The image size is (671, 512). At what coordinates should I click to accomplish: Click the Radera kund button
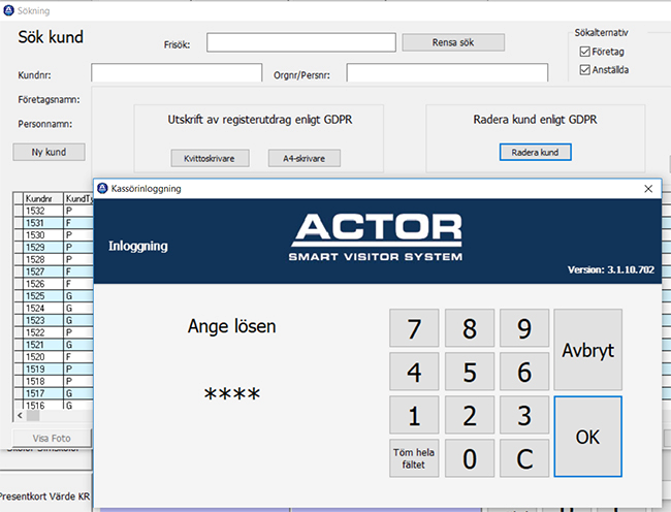click(x=535, y=152)
